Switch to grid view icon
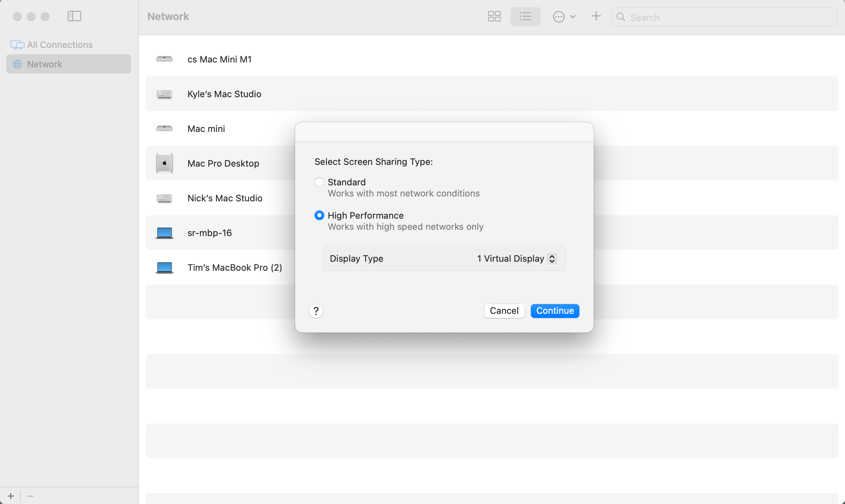This screenshot has height=504, width=845. click(x=494, y=16)
